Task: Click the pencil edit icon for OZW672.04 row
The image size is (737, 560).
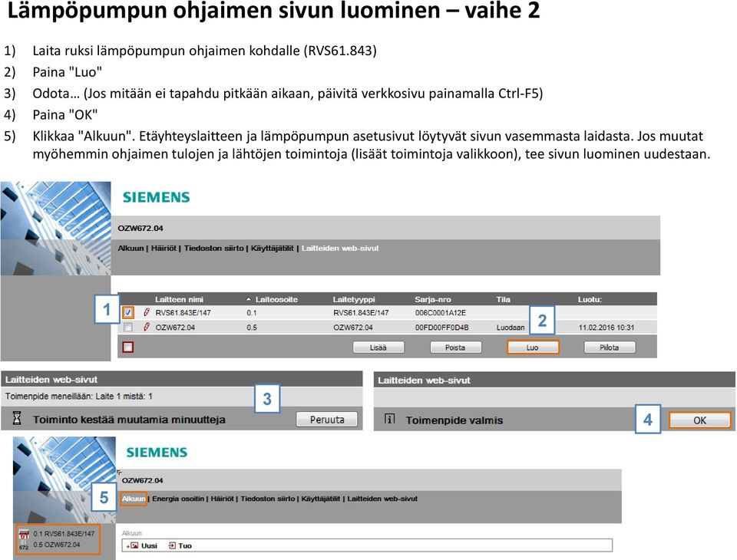Action: tap(147, 327)
